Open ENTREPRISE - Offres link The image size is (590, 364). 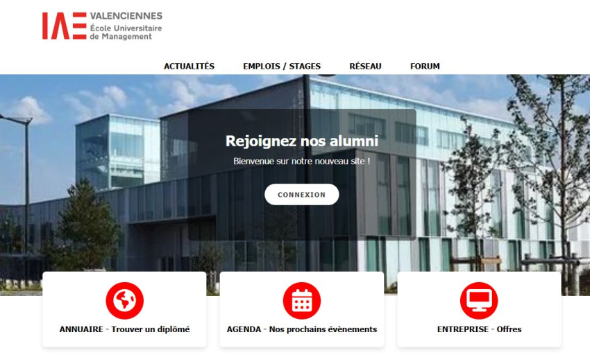click(x=479, y=329)
